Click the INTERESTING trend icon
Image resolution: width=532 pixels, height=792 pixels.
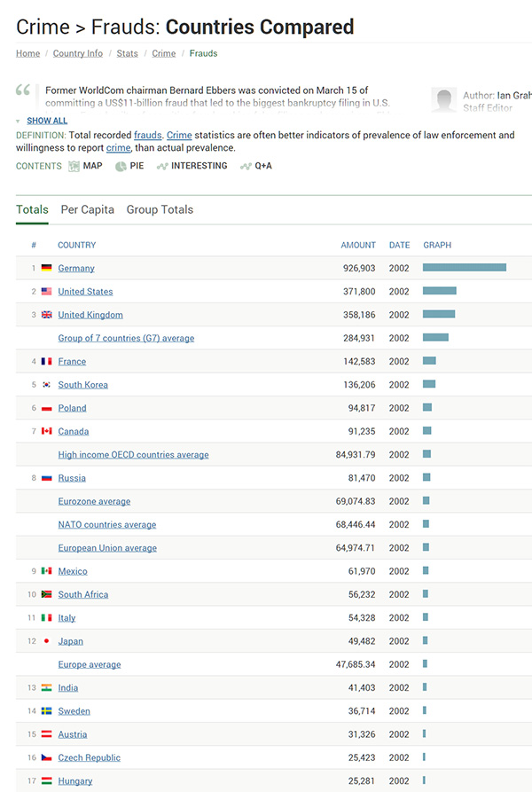[x=162, y=167]
